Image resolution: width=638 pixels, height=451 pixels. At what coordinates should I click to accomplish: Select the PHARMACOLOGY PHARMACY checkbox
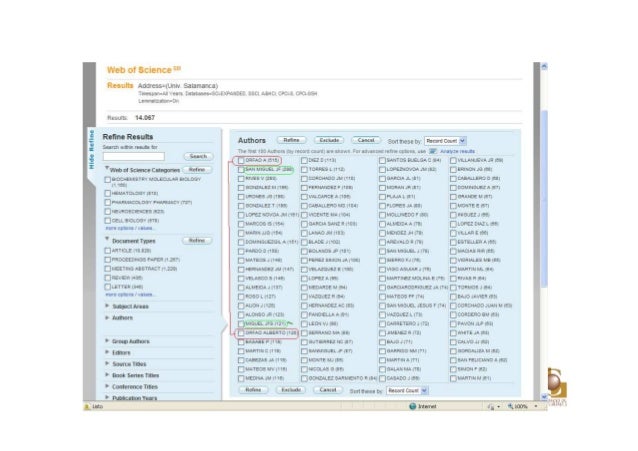[108, 202]
